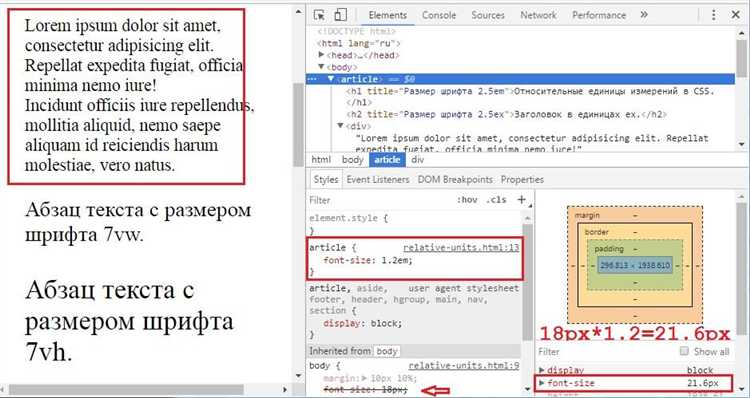This screenshot has width=750, height=398.
Task: Activate the inspect element picker icon
Action: [319, 15]
